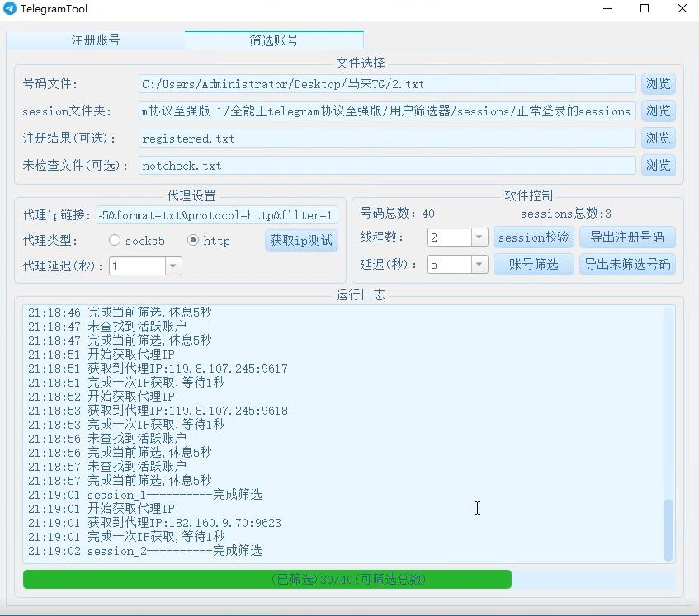Click the 导出未筛选号码 button

626,265
